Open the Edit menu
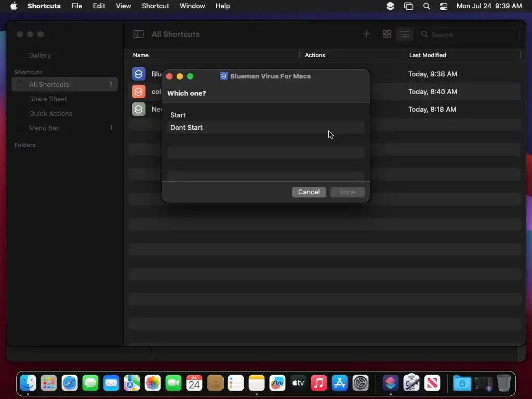This screenshot has height=399, width=532. point(99,6)
